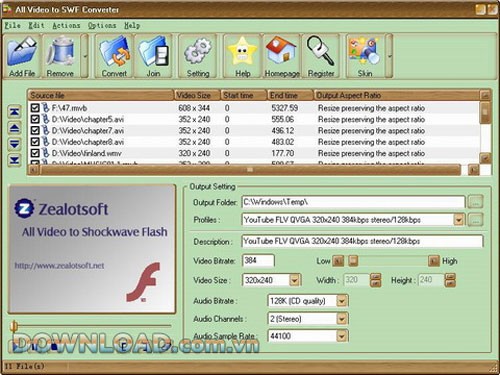Open the Edit menu
500x375 pixels.
point(36,25)
